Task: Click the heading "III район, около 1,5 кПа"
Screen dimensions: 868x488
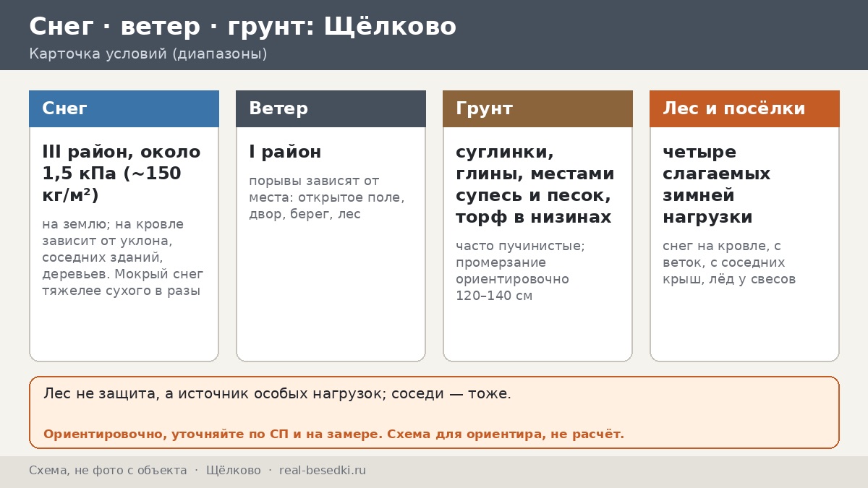Action: tap(122, 174)
